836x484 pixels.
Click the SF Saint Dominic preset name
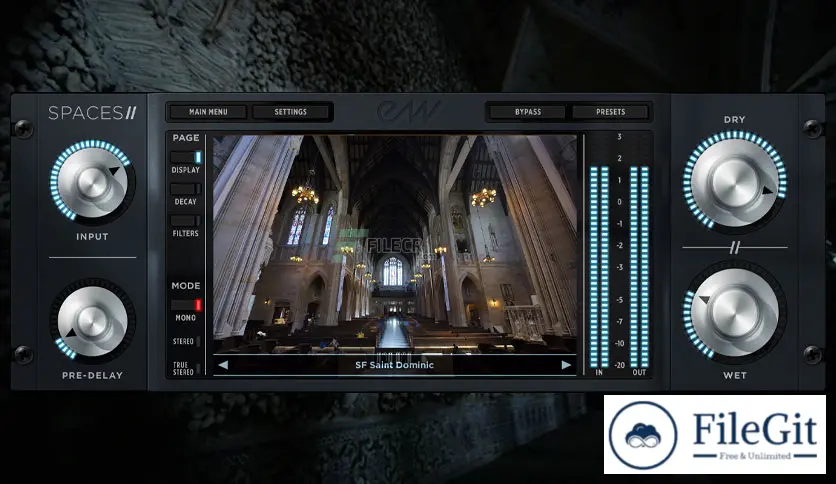tap(395, 365)
